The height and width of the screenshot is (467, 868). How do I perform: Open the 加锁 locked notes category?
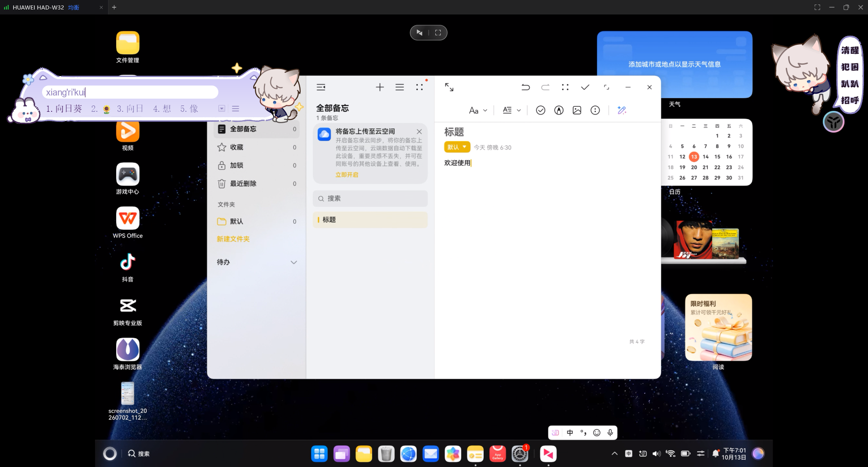coord(256,165)
